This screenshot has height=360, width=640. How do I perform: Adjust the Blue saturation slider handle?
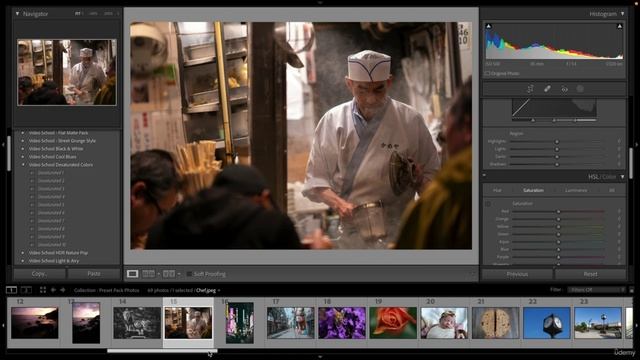(x=558, y=249)
